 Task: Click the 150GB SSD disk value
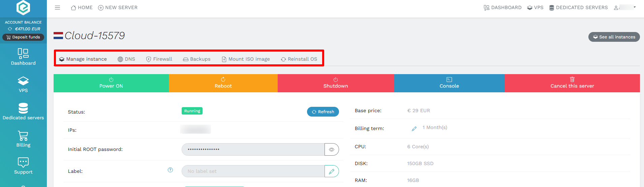pos(420,163)
